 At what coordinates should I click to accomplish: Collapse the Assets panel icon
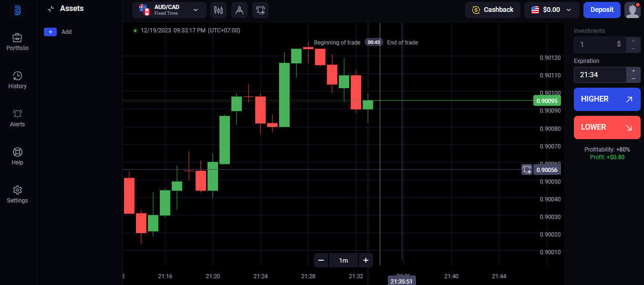[x=51, y=9]
